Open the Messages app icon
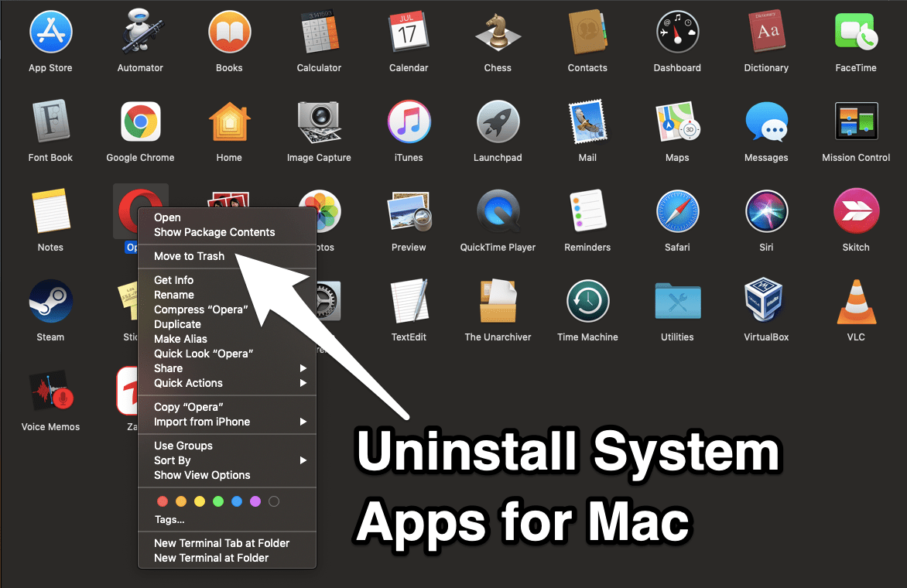Image resolution: width=907 pixels, height=588 pixels. tap(766, 121)
